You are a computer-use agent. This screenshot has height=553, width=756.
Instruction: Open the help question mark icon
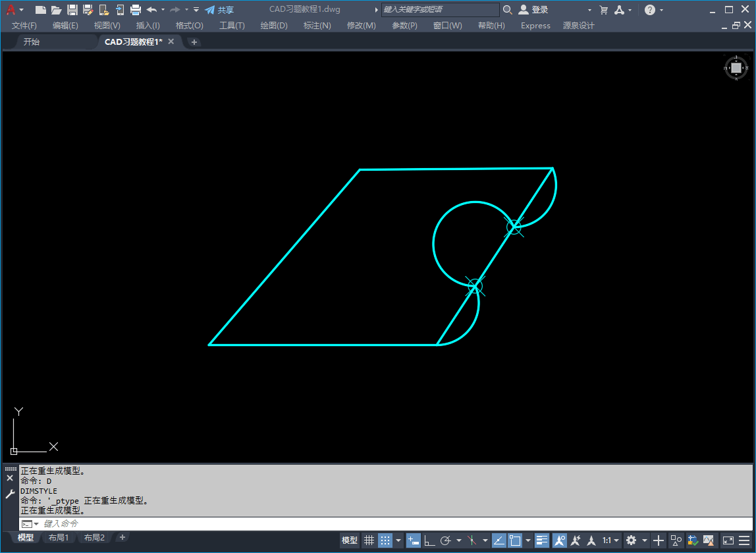(650, 10)
